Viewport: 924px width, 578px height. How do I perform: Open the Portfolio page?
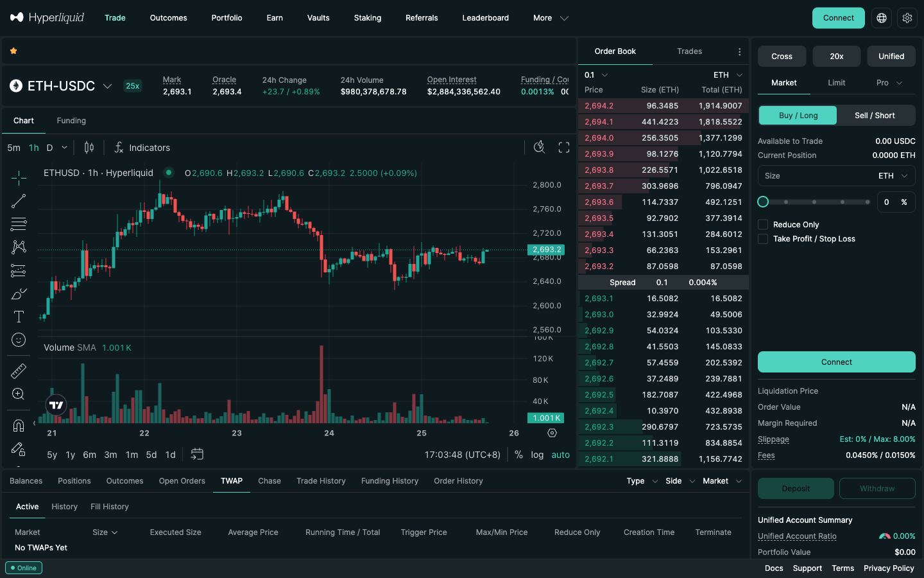[227, 18]
